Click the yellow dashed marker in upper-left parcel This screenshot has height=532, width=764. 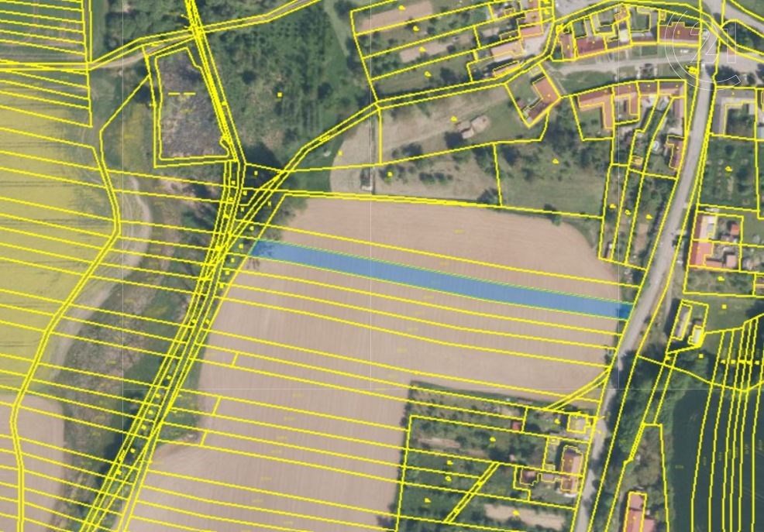pos(183,93)
